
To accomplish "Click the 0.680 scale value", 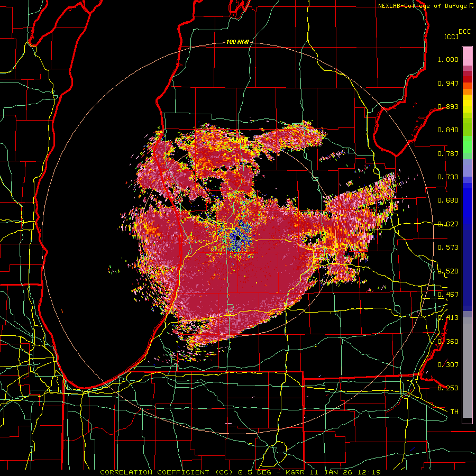I will [x=448, y=200].
